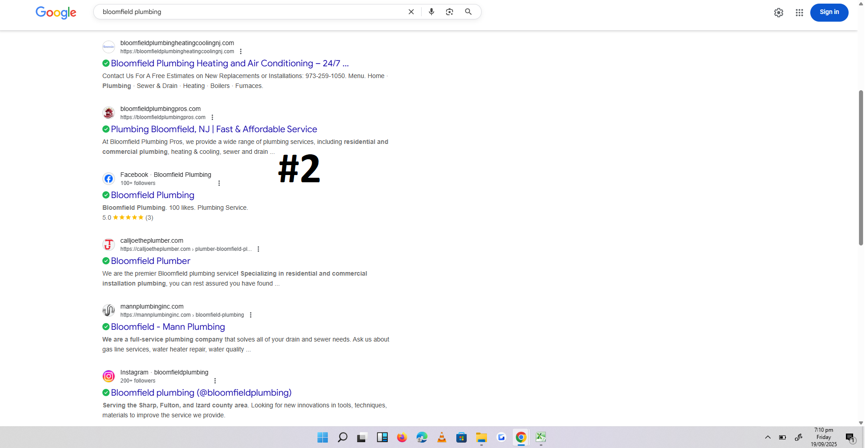This screenshot has width=868, height=448.
Task: Open the Bloomfield Plumber result link
Action: tap(151, 261)
